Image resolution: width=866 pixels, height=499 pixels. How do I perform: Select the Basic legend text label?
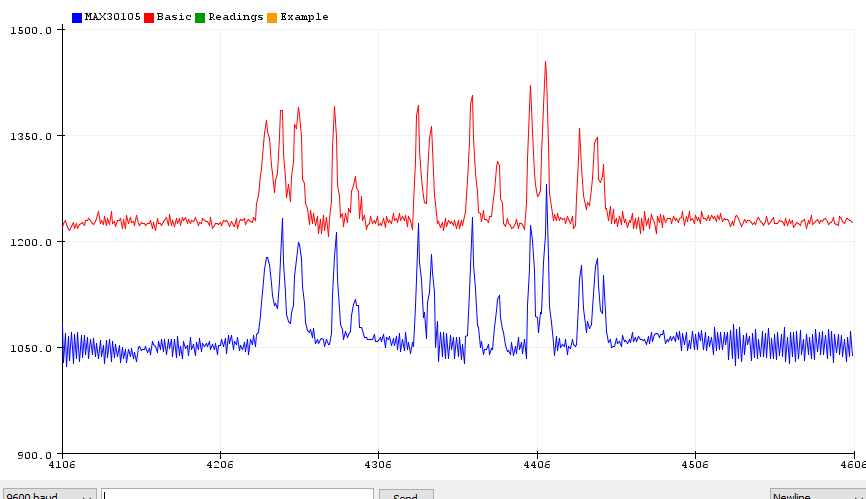[x=174, y=17]
